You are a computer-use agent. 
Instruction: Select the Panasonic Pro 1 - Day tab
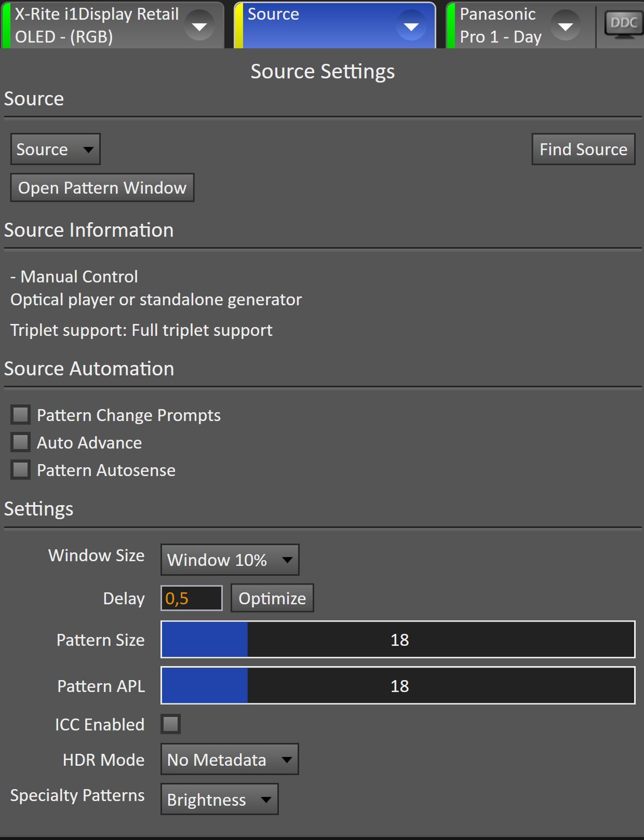tap(501, 26)
